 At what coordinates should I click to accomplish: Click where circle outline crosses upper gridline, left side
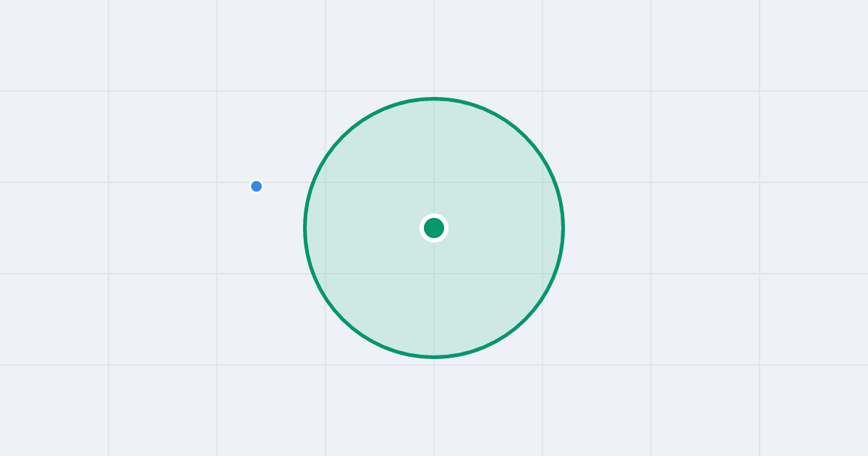tap(313, 182)
